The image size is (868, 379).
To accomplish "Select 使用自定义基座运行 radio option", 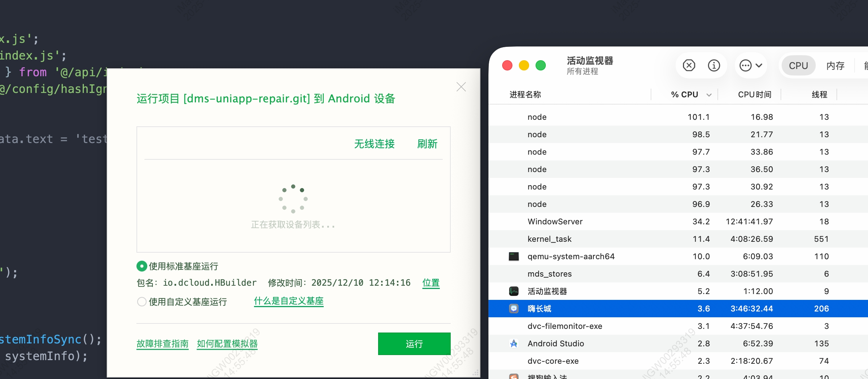I will coord(142,302).
